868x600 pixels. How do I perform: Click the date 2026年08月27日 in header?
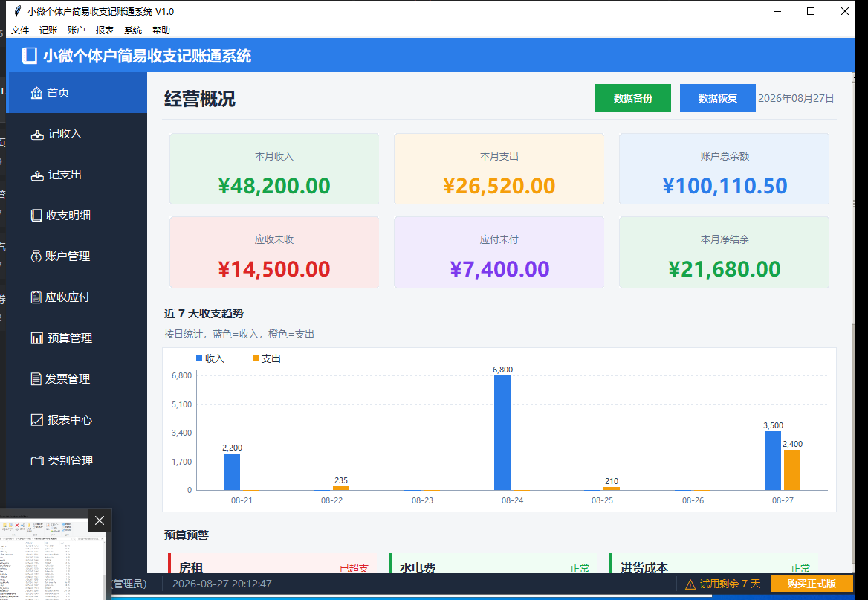795,98
